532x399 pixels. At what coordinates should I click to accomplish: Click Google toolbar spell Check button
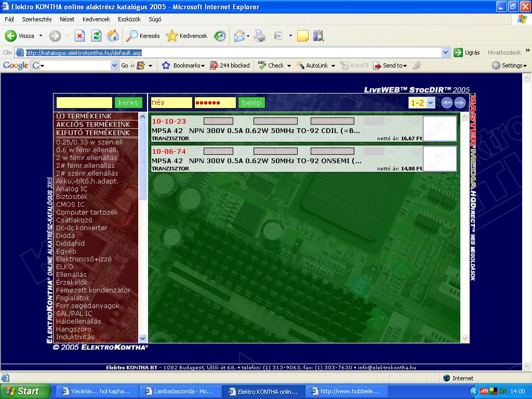(x=270, y=65)
